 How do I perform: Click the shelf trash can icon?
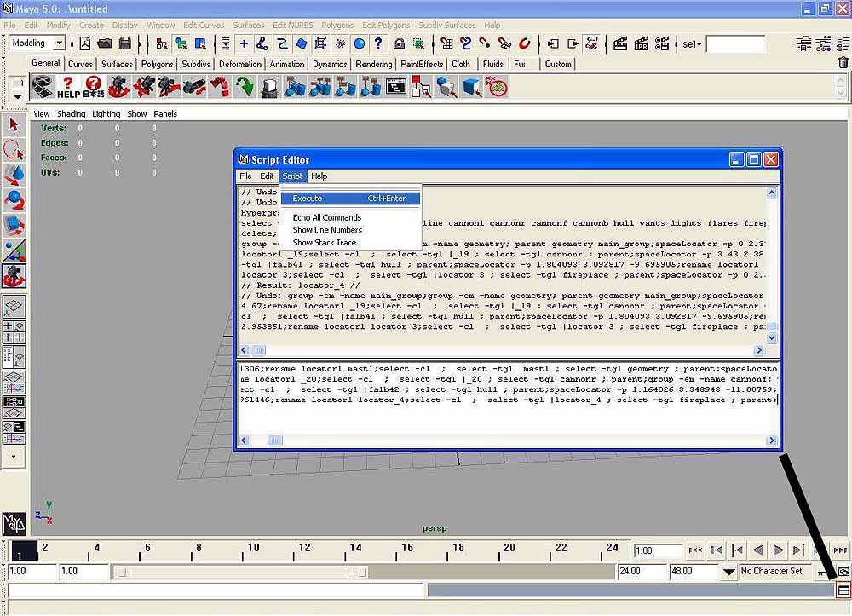tap(843, 63)
